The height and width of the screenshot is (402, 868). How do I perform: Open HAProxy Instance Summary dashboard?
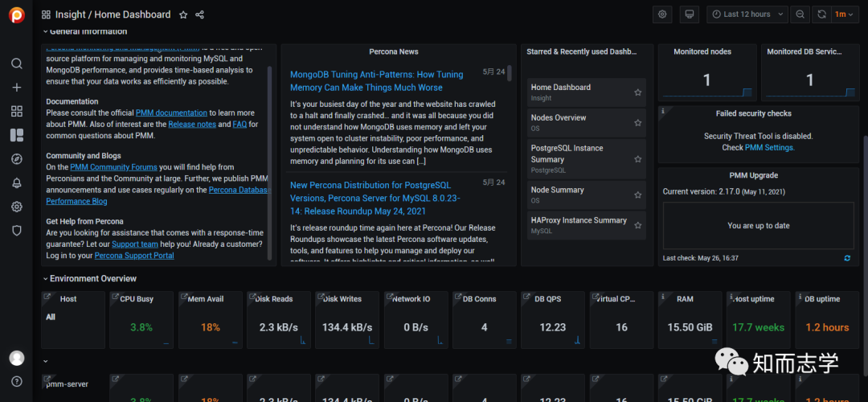[579, 220]
